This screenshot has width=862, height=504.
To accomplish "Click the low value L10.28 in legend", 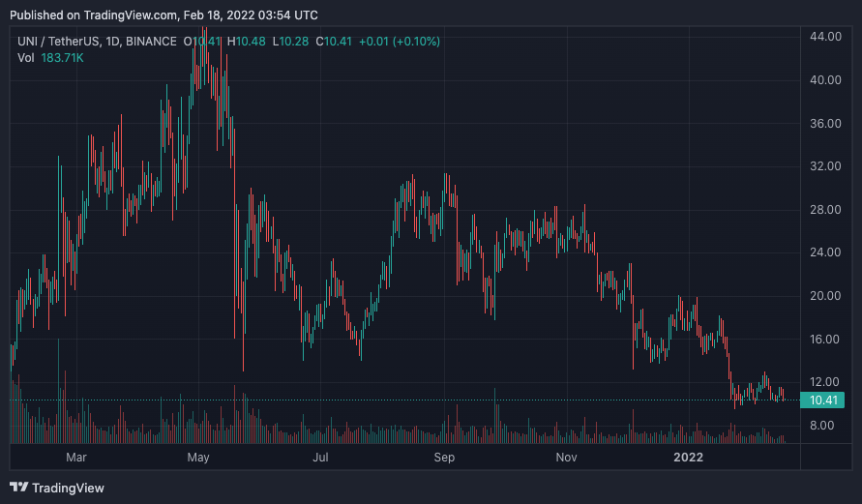I will [x=290, y=42].
